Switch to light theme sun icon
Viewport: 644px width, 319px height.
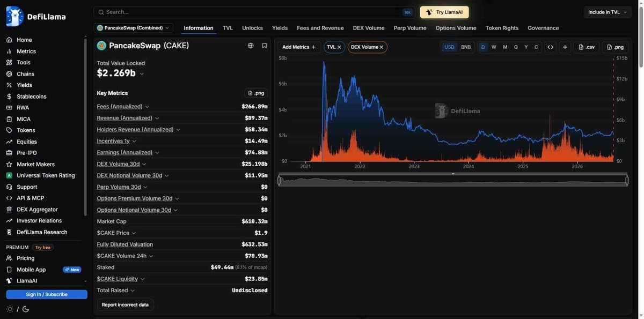click(x=10, y=309)
